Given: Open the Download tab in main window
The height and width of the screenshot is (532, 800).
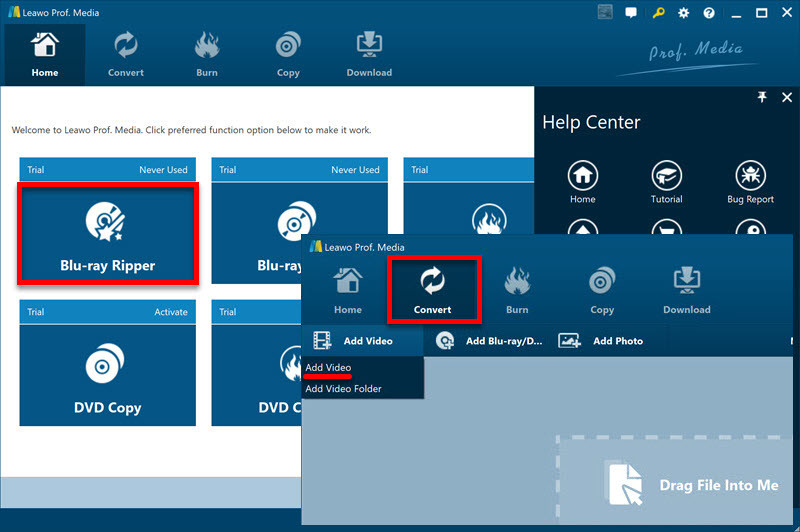Looking at the screenshot, I should (369, 55).
